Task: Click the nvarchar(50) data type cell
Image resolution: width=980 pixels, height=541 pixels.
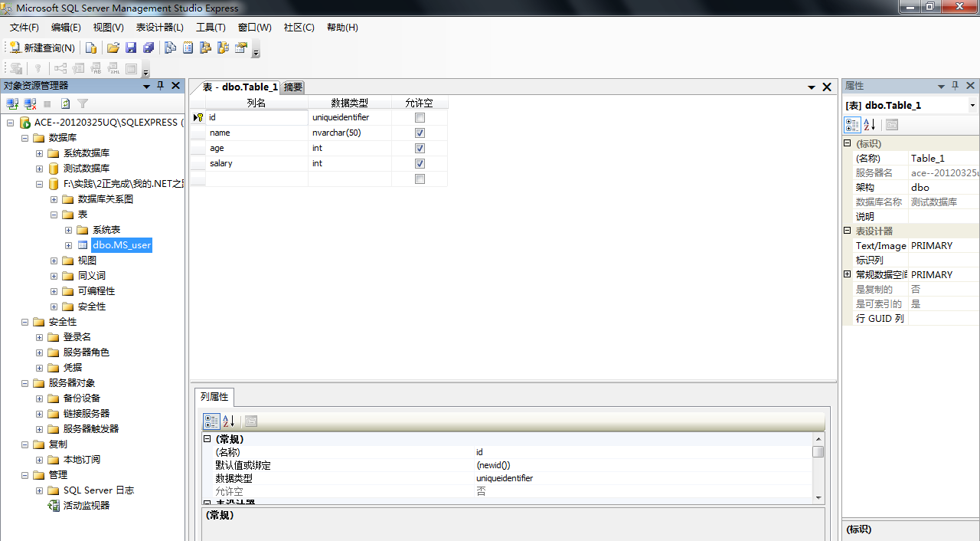Action: tap(350, 133)
